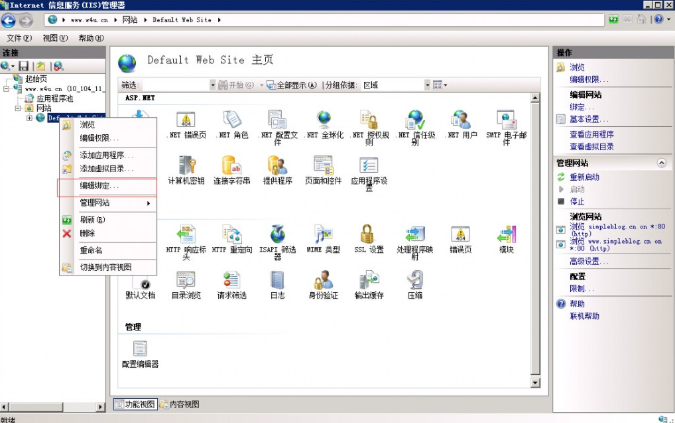Open the ISAPI 筛选器 feature icon
This screenshot has height=423, width=675.
coord(278,235)
